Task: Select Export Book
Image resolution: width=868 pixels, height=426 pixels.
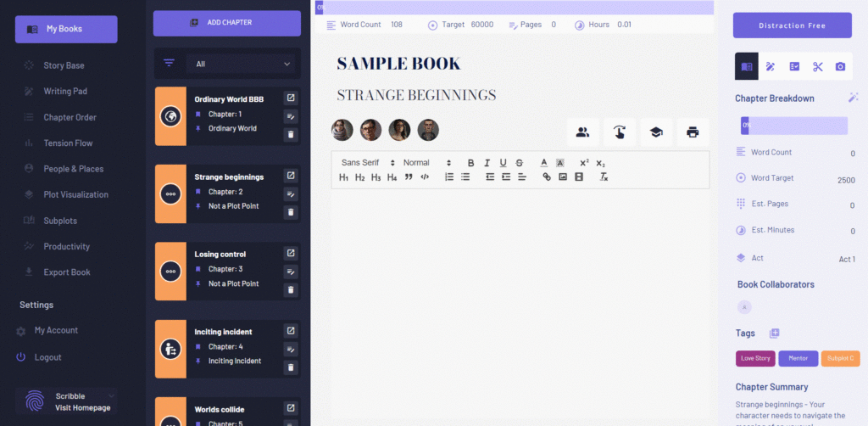Action: point(66,272)
